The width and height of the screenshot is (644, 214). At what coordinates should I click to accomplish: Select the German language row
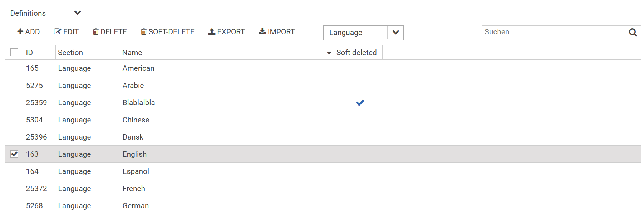(136, 206)
